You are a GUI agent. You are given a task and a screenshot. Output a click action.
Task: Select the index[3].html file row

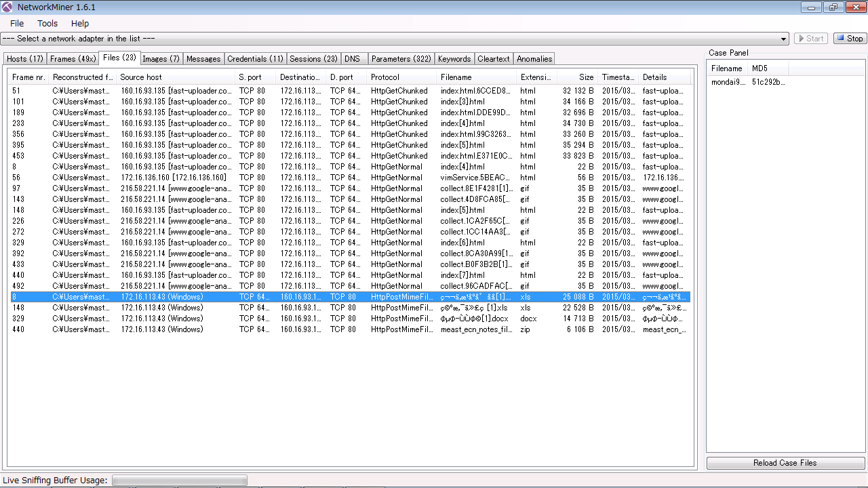350,102
